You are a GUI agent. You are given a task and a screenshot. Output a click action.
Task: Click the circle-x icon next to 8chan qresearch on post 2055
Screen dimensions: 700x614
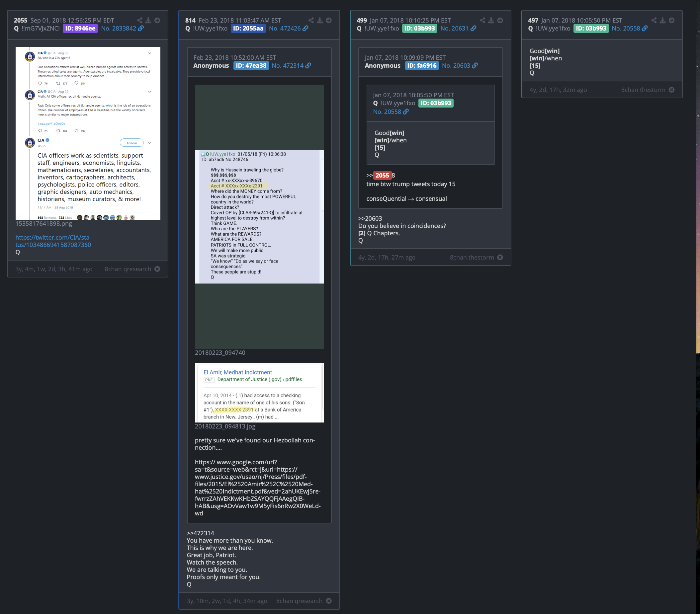click(157, 269)
